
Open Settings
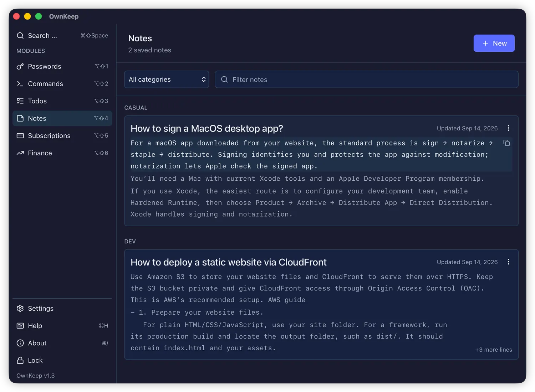click(x=62, y=308)
